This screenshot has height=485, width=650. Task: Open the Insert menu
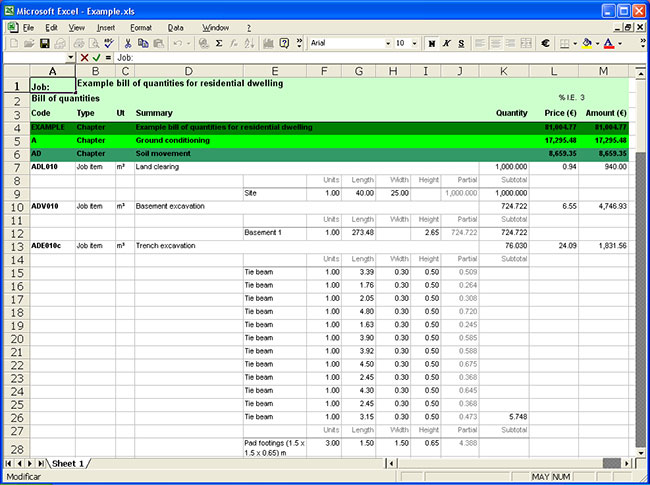[106, 28]
